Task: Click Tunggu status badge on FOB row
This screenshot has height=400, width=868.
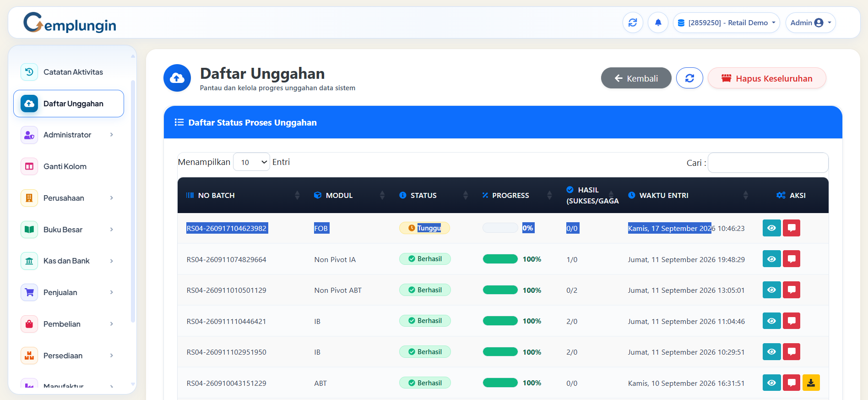Action: pos(424,228)
